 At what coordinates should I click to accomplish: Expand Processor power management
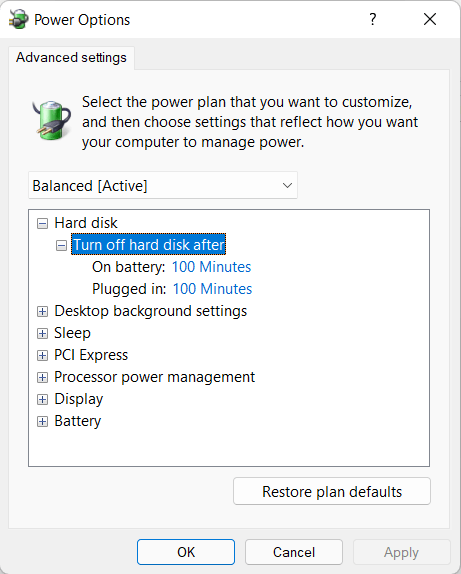(x=42, y=377)
